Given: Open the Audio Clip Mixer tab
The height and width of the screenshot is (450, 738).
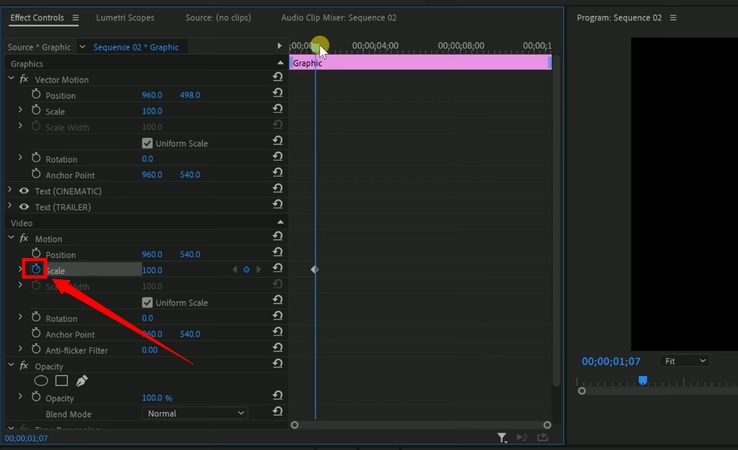Looking at the screenshot, I should [x=338, y=18].
